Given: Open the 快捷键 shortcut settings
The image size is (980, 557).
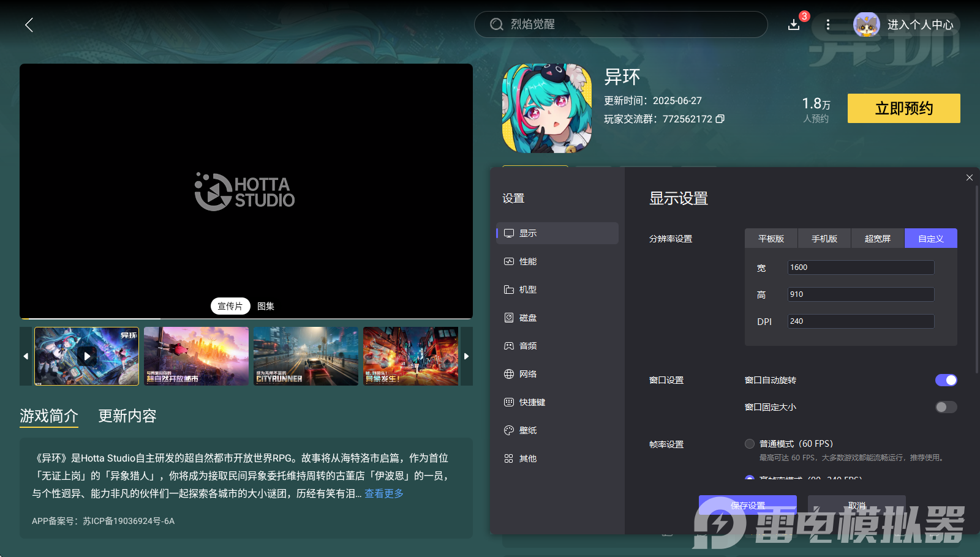Looking at the screenshot, I should pos(532,402).
